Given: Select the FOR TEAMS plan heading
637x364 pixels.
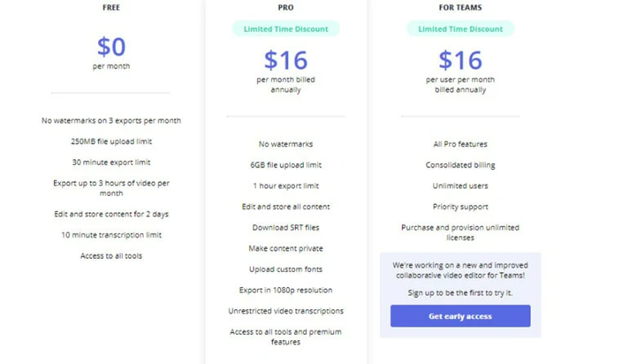Looking at the screenshot, I should pos(461,7).
